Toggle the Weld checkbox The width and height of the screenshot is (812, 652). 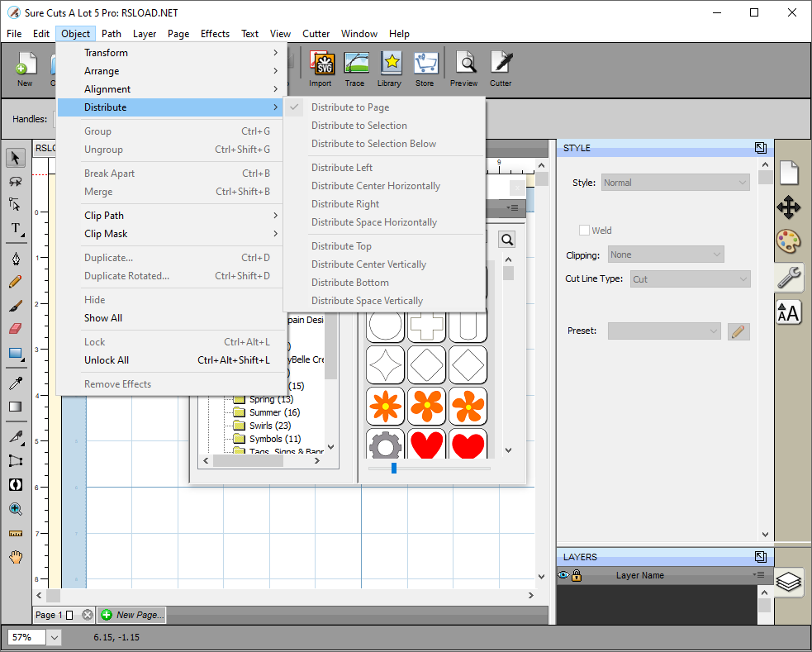(x=584, y=231)
